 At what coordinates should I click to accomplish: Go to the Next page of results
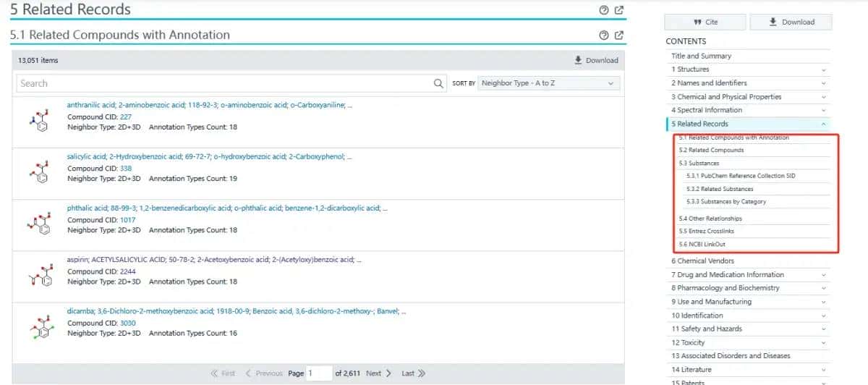(x=378, y=373)
